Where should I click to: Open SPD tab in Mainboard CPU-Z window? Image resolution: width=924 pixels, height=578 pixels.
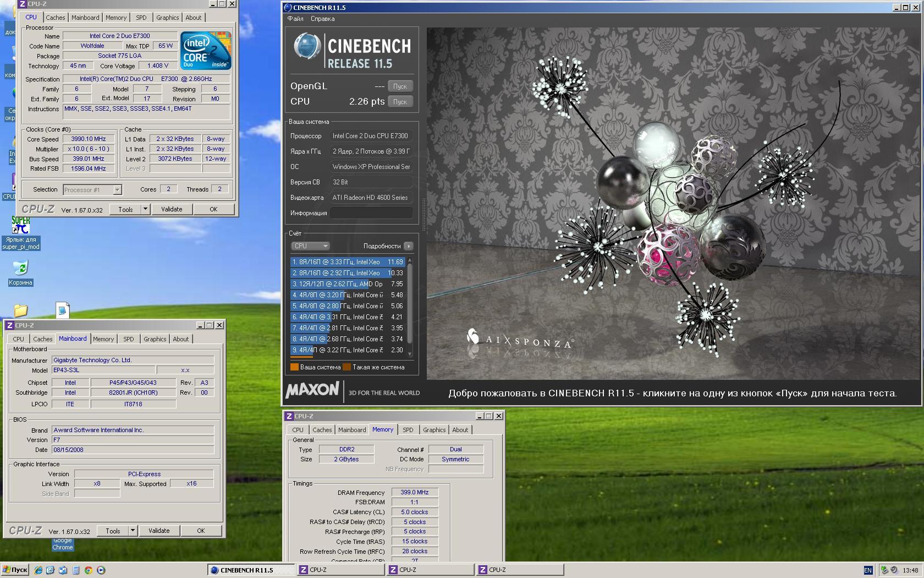[129, 339]
